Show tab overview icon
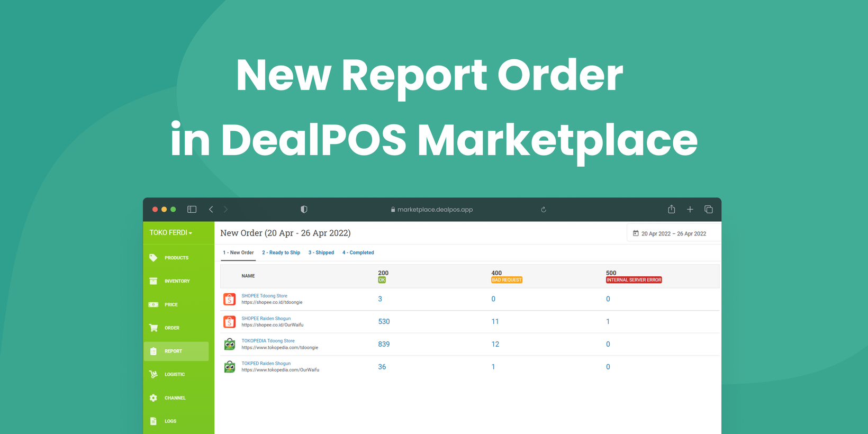Screen dimensions: 868x434 coord(709,210)
